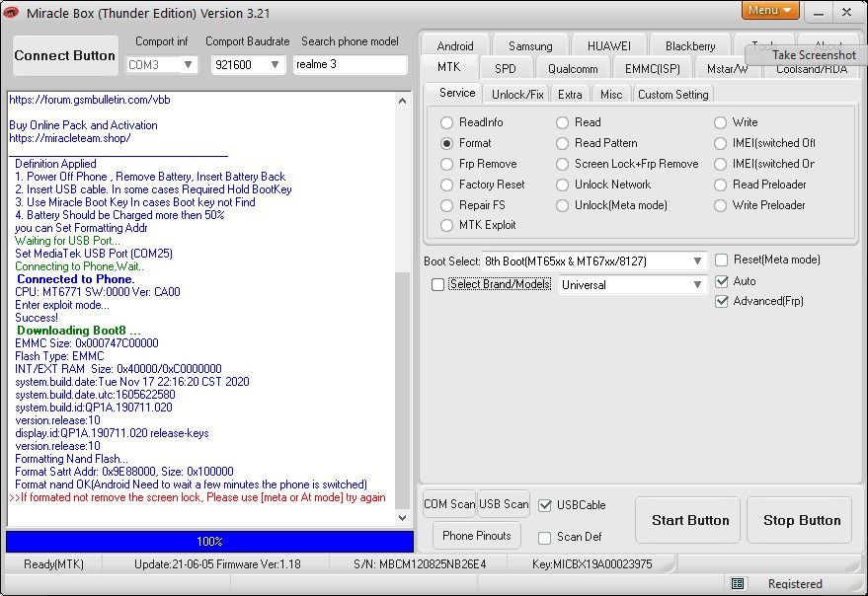Open the Mstar/W tab
868x596 pixels.
point(728,69)
